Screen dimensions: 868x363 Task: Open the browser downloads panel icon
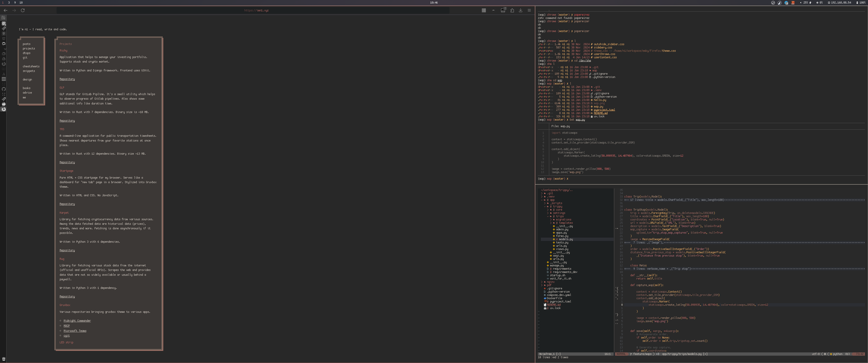click(x=521, y=10)
